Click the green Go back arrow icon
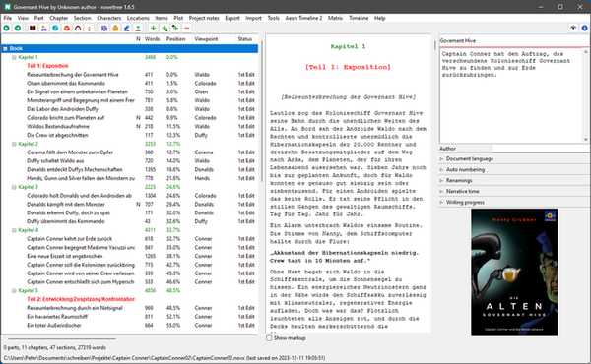The image size is (591, 364). point(7,28)
